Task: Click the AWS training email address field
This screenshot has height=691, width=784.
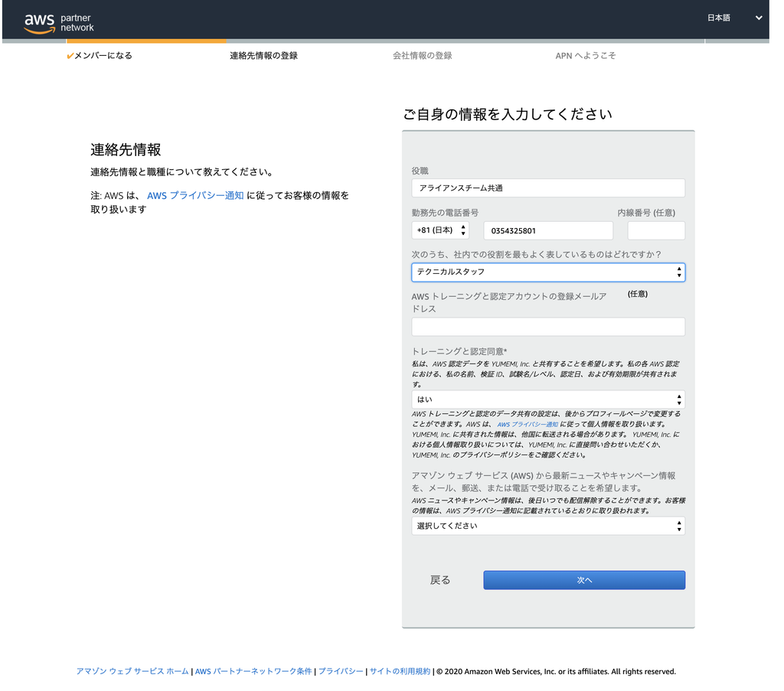Action: pos(547,327)
